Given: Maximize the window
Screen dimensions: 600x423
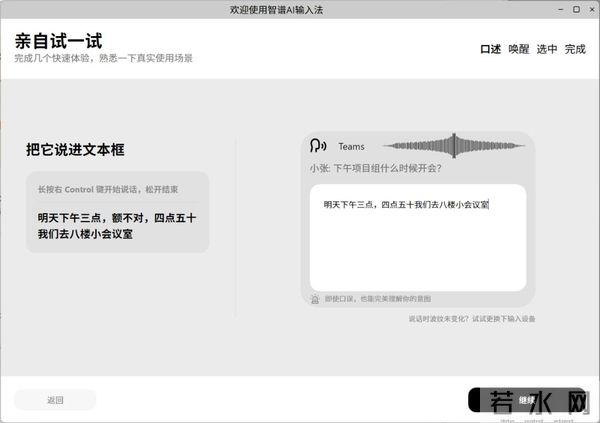Looking at the screenshot, I should point(576,9).
